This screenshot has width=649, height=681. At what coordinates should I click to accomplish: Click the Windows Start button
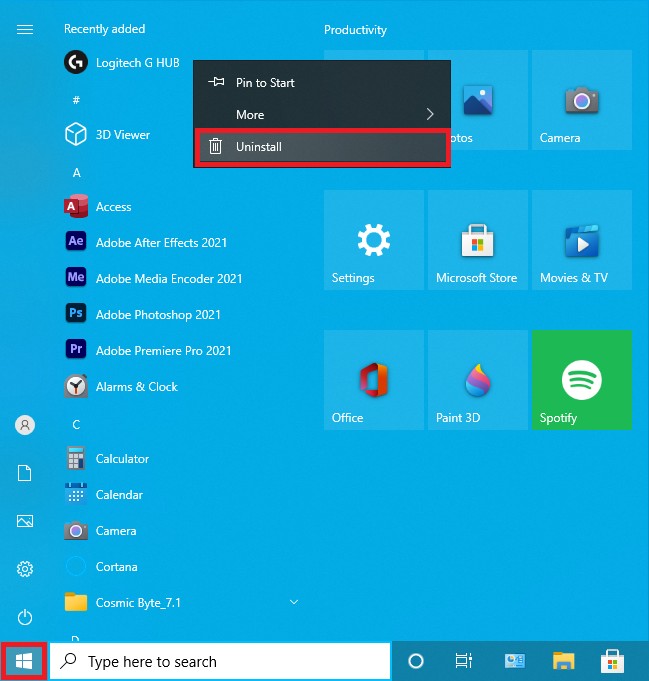24,662
